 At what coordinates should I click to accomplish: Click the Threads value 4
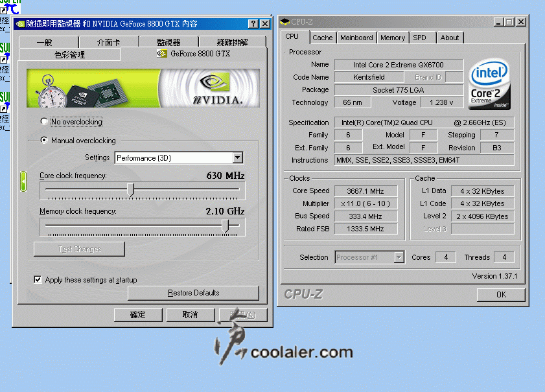tap(504, 257)
